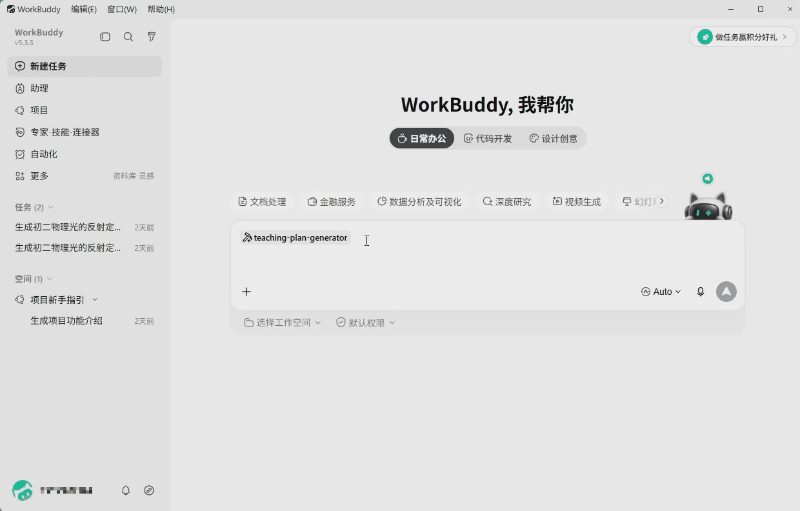This screenshot has height=511, width=800.
Task: Toggle the sidebar panel icon
Action: 105,37
